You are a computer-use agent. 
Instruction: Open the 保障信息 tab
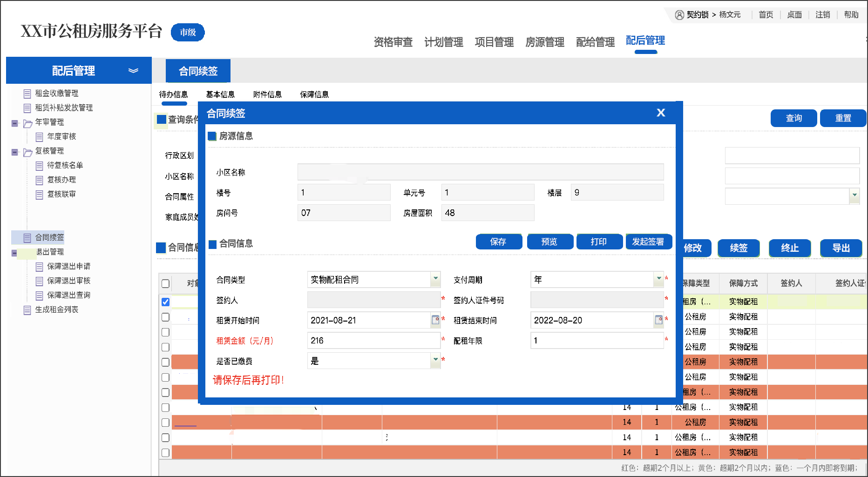[314, 94]
